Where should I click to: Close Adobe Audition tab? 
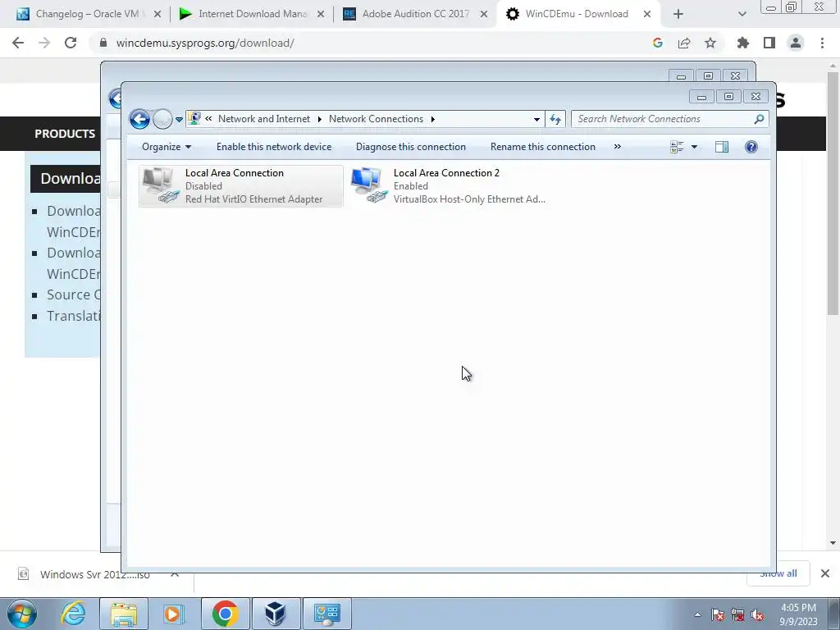484,15
